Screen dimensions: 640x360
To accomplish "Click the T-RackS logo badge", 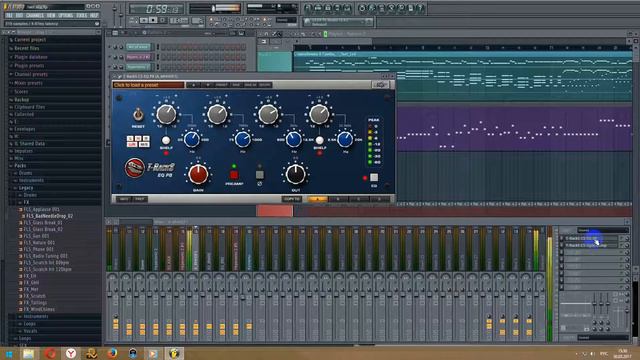I will pyautogui.click(x=134, y=168).
